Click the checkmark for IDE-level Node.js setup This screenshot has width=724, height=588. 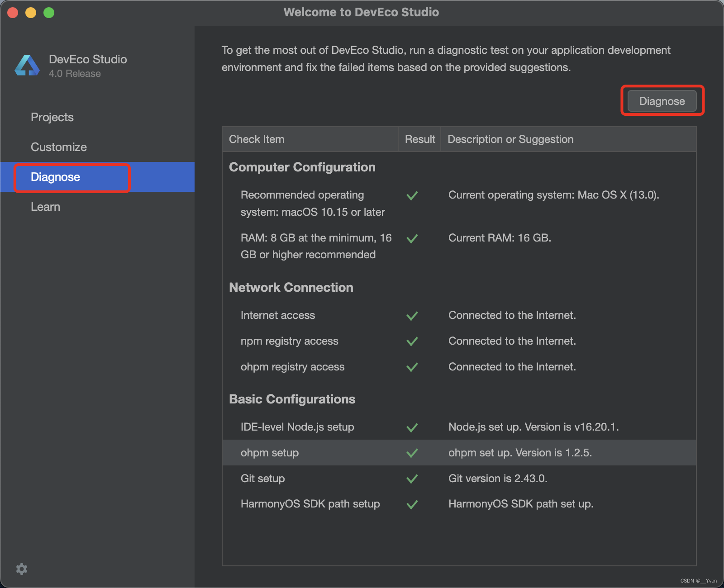click(x=412, y=427)
